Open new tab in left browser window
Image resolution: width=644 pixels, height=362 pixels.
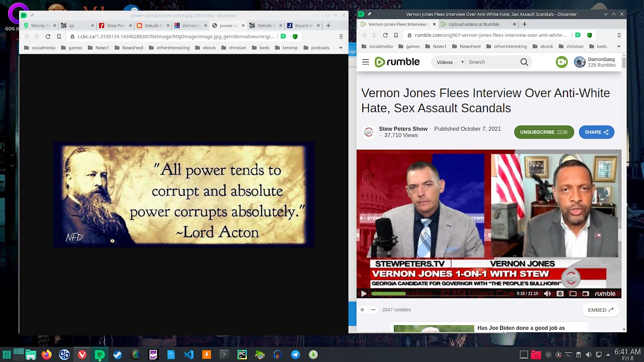pos(328,25)
